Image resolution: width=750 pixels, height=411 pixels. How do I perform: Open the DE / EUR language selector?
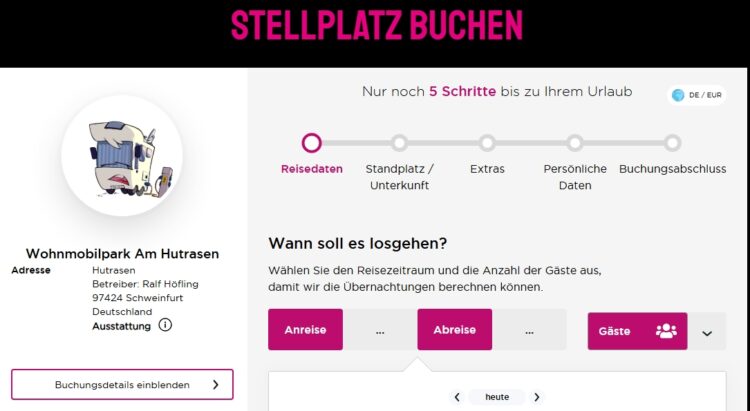coord(697,95)
